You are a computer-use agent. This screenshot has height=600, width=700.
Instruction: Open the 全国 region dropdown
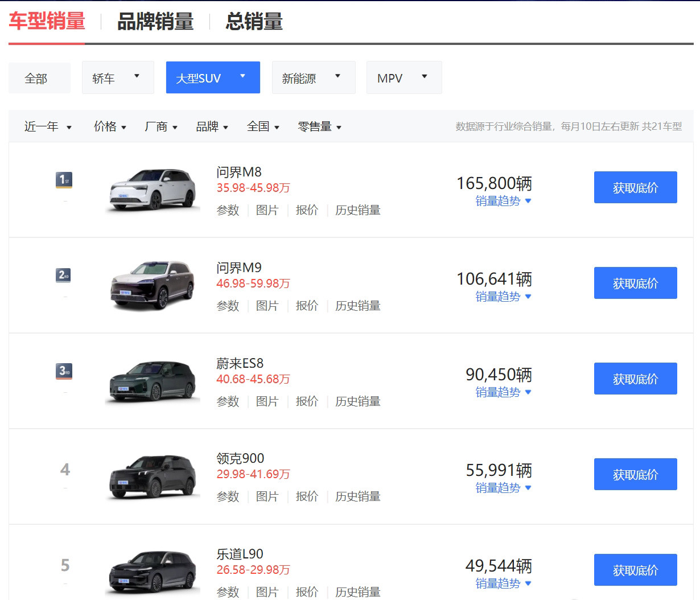point(263,126)
